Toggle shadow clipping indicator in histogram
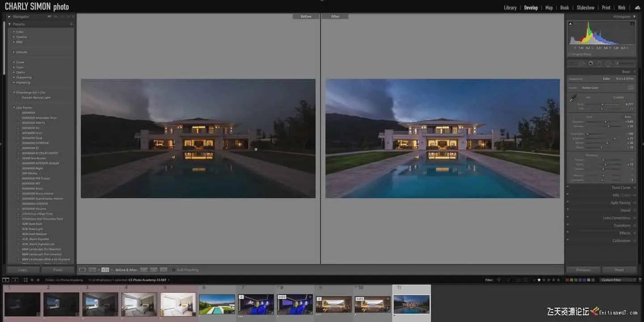Image resolution: width=644 pixels, height=322 pixels. (571, 23)
